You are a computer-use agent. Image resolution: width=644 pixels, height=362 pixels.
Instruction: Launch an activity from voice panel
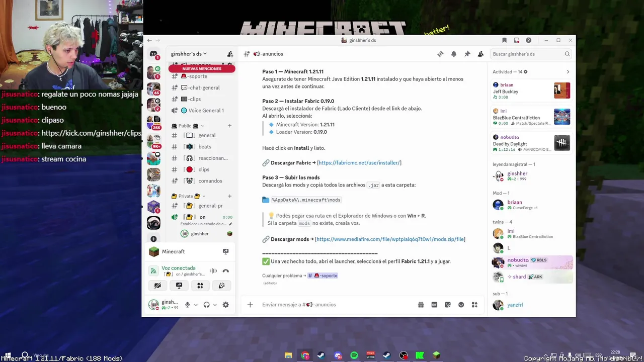tap(200, 286)
